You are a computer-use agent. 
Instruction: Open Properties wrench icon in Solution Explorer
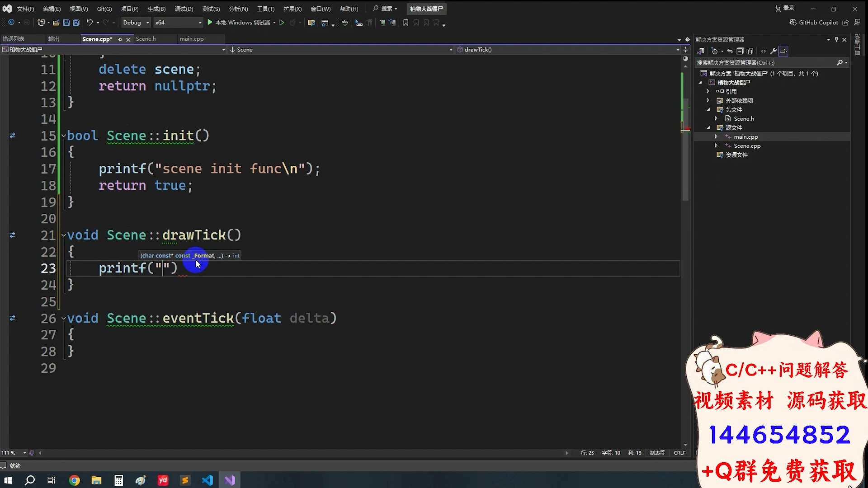point(773,51)
